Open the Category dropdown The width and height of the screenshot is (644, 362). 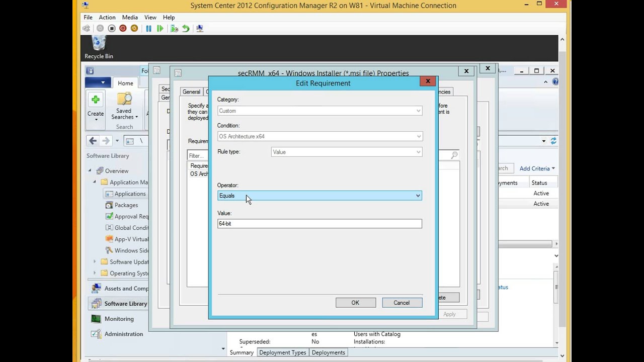pyautogui.click(x=319, y=111)
